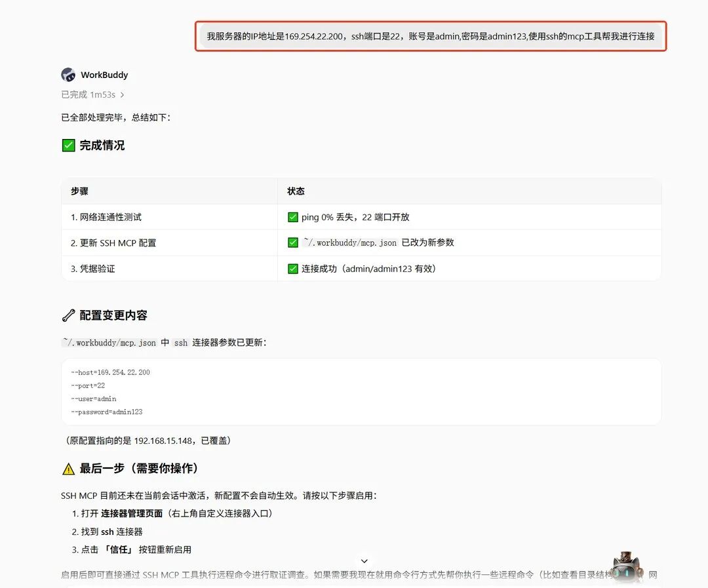Screen dimensions: 708x588
Task: Click the WorkBuddy name label
Action: 104,75
